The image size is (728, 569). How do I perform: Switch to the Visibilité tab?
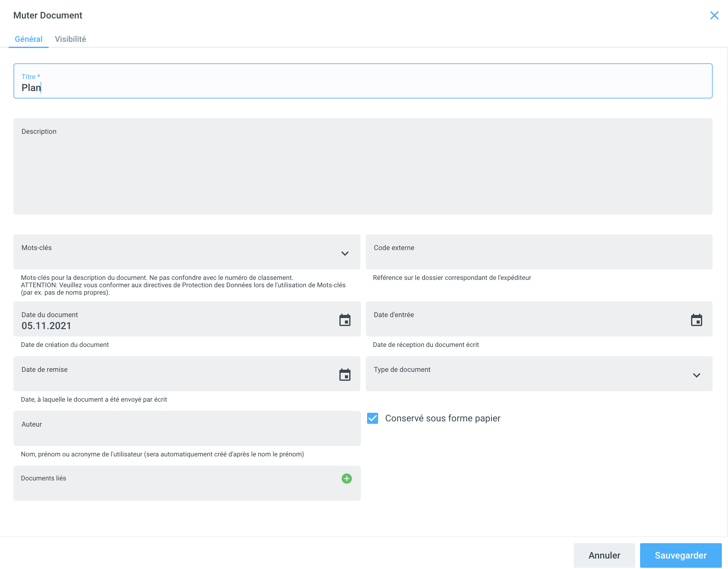pyautogui.click(x=70, y=39)
